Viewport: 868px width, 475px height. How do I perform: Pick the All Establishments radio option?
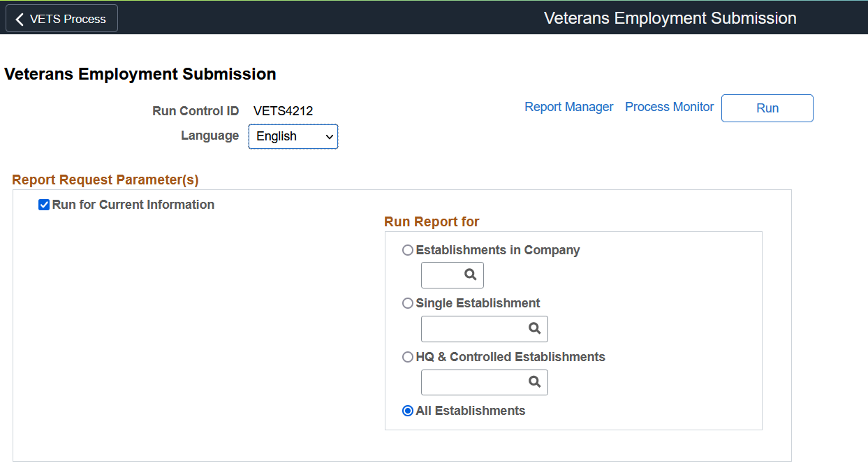click(408, 411)
